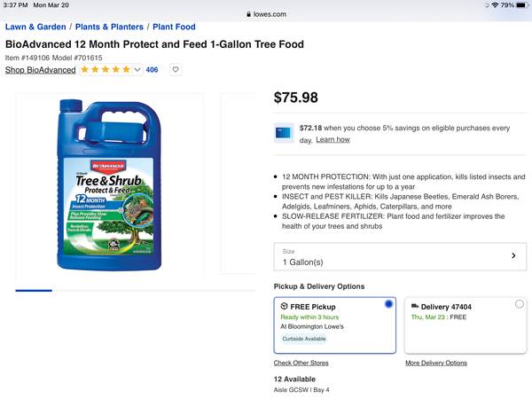Screen dimensions: 532x399
Task: Select the FREE Pickup radio option
Action: 388,304
